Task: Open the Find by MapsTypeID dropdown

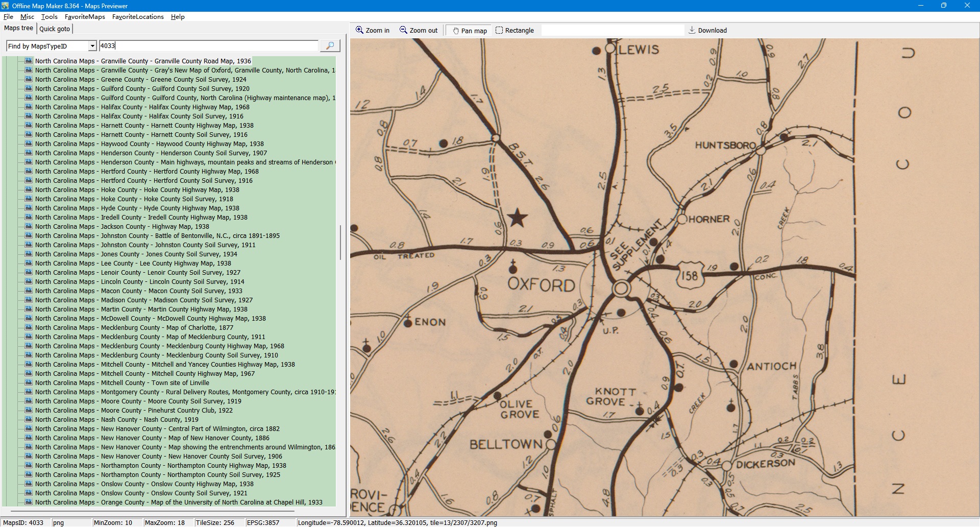Action: pyautogui.click(x=92, y=46)
